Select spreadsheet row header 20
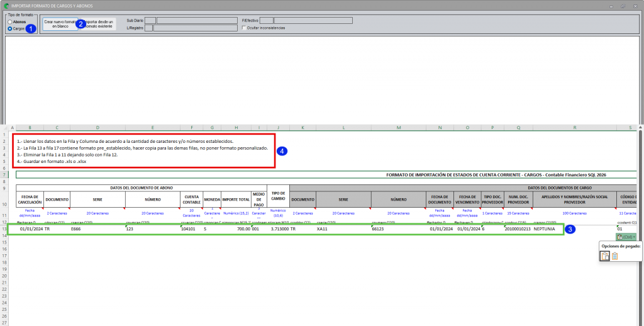644x326 pixels. click(4, 276)
